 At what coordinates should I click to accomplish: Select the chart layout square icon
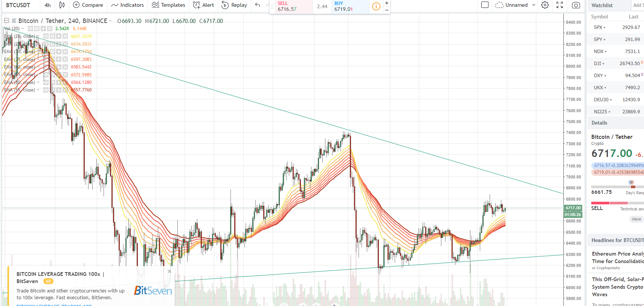(485, 5)
